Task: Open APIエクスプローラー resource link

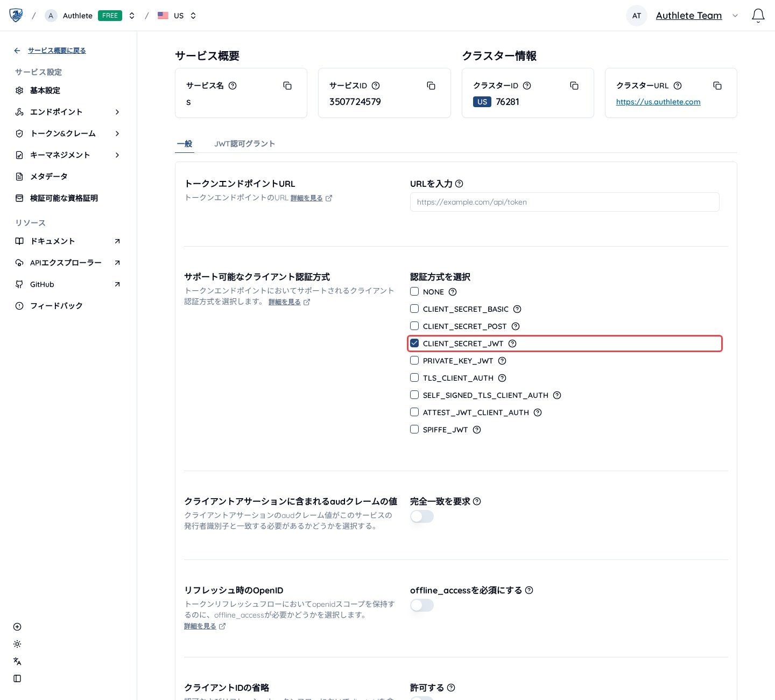Action: [68, 263]
